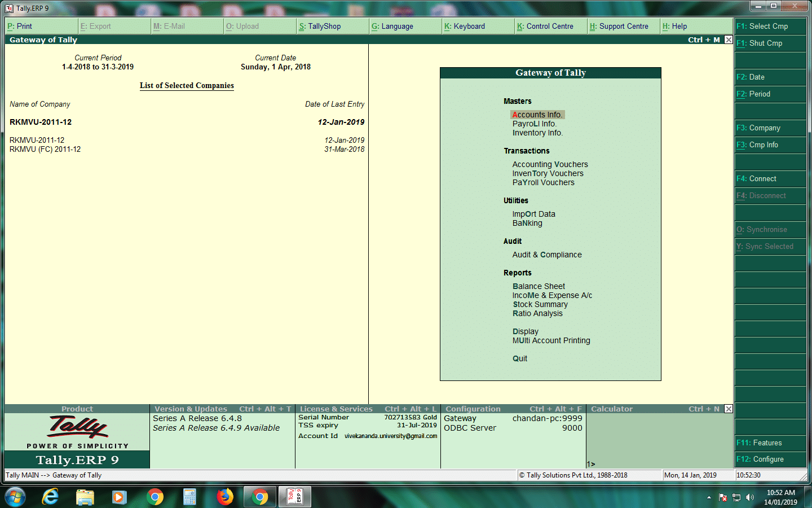Select Quit from the Gateway of Tally menu

pos(519,358)
